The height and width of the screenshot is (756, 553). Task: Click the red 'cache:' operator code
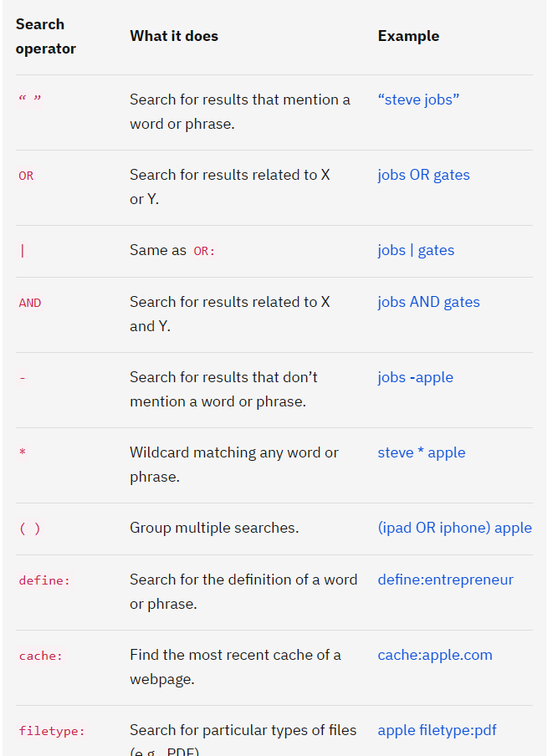[41, 656]
